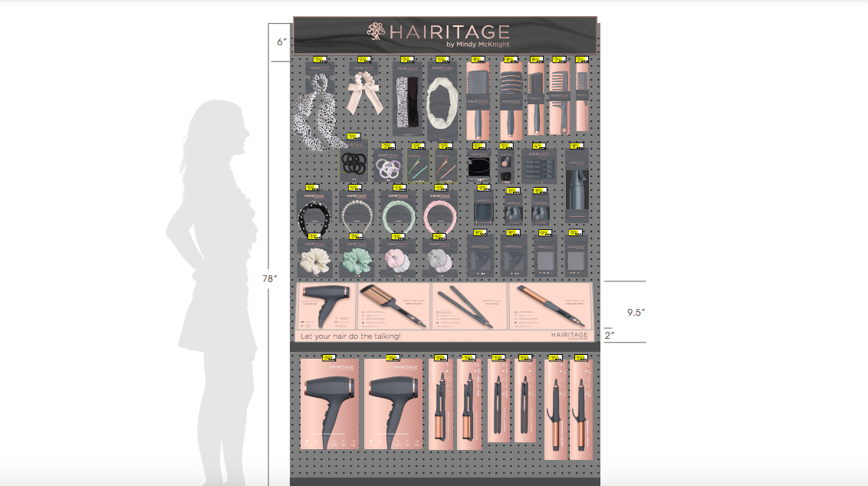The height and width of the screenshot is (486, 868).
Task: Click the wide-plate crimper panel on the pink banner
Action: pos(394,306)
